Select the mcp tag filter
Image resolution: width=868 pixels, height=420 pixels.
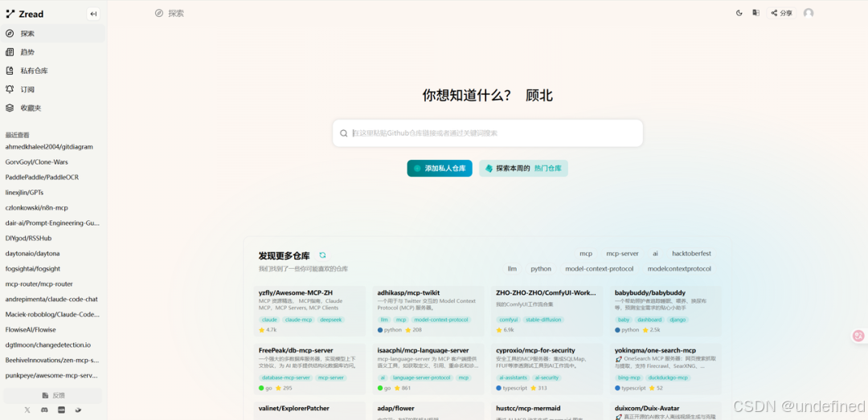[586, 254]
